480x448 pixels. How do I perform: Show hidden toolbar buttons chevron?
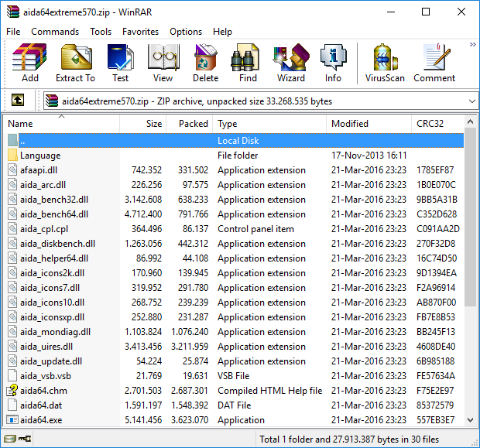pos(473,45)
